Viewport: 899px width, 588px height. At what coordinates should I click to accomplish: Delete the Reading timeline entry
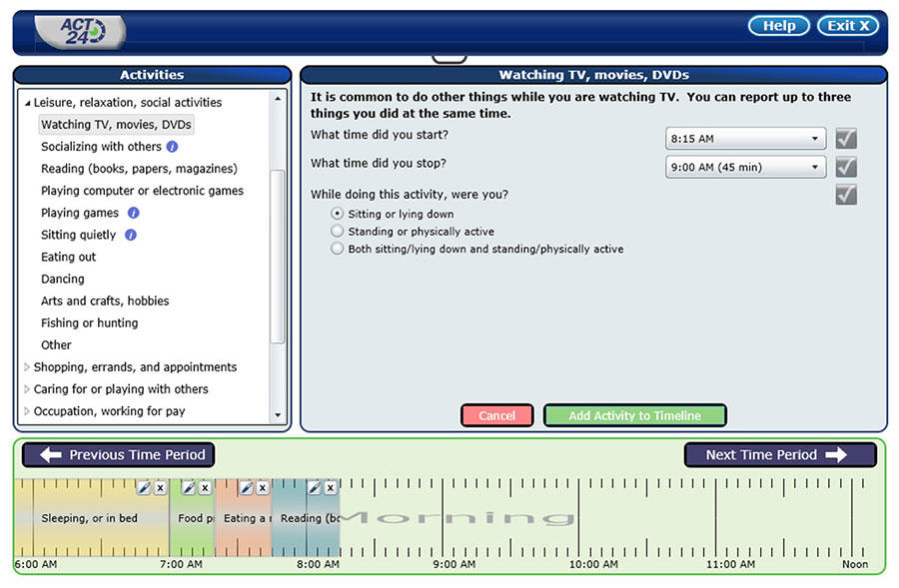pos(330,487)
